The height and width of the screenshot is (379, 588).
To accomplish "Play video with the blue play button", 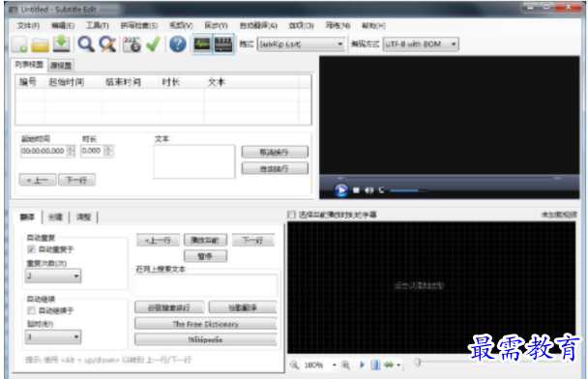I will tap(340, 190).
